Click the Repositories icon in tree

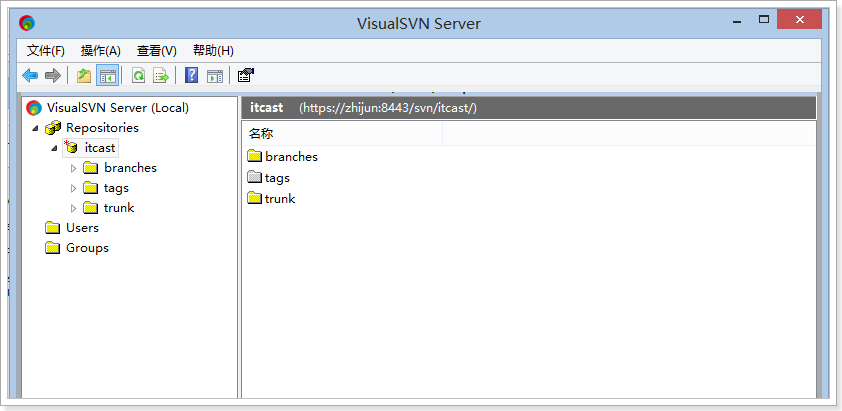point(53,128)
